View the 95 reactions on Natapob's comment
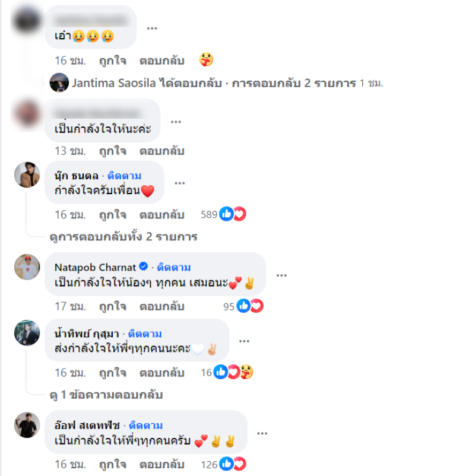The height and width of the screenshot is (476, 475). pos(243,306)
